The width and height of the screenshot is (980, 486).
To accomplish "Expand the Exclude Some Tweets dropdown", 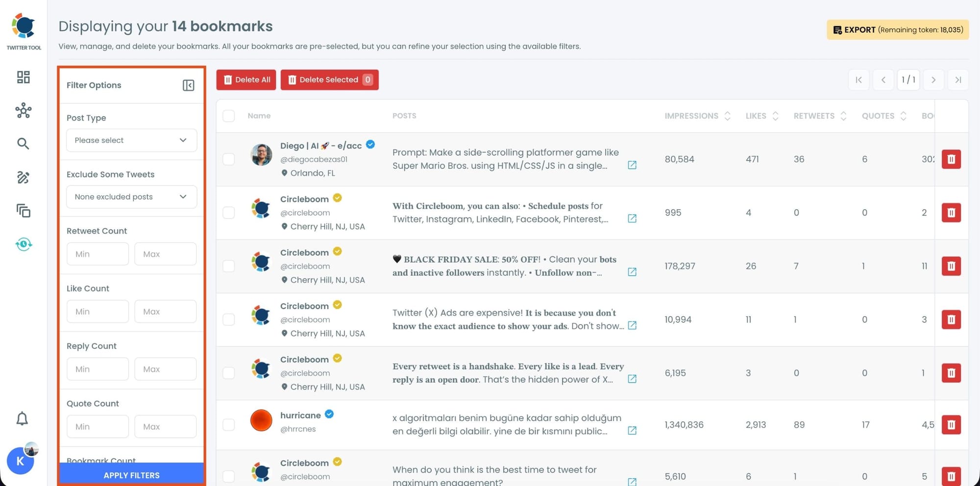I will click(x=131, y=197).
